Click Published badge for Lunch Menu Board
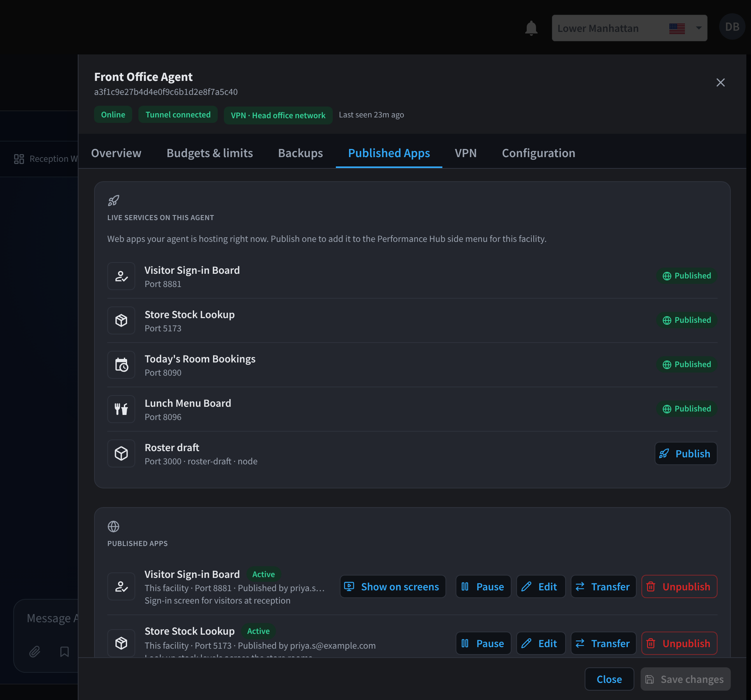The width and height of the screenshot is (751, 700). click(687, 409)
